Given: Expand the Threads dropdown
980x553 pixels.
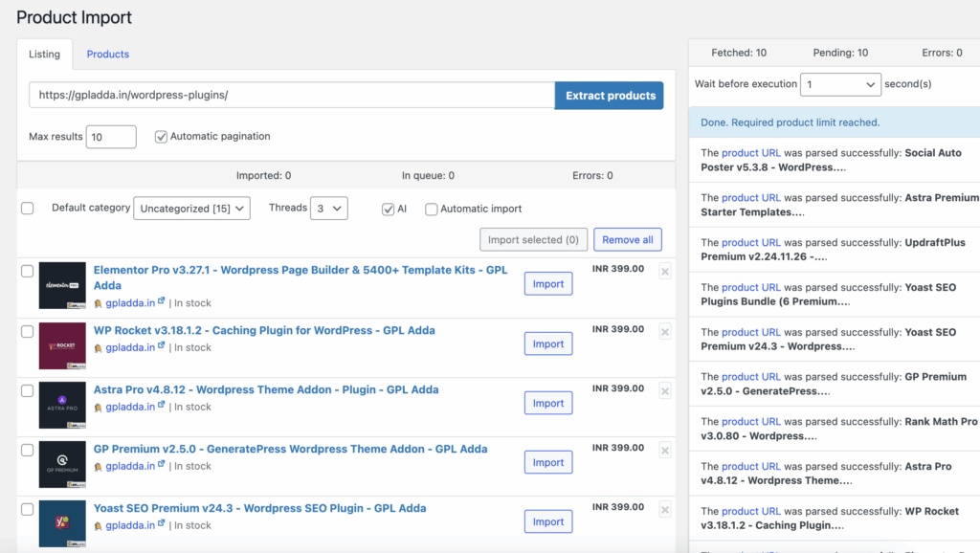Looking at the screenshot, I should tap(328, 209).
